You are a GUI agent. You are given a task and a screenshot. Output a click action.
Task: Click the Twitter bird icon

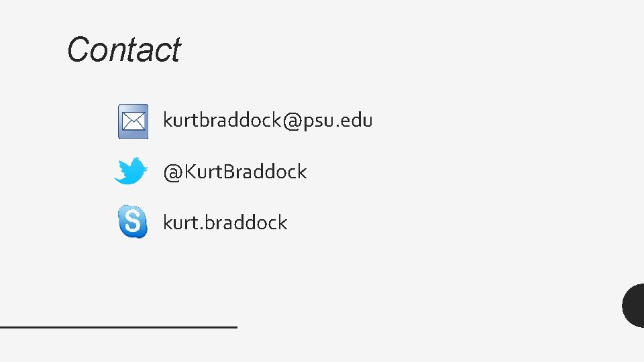tap(131, 171)
